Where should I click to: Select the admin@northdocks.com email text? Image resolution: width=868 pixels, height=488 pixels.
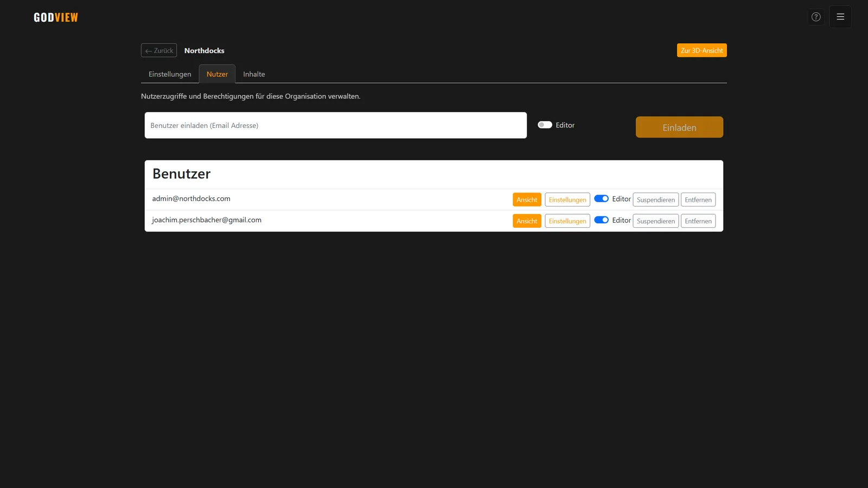click(x=191, y=198)
